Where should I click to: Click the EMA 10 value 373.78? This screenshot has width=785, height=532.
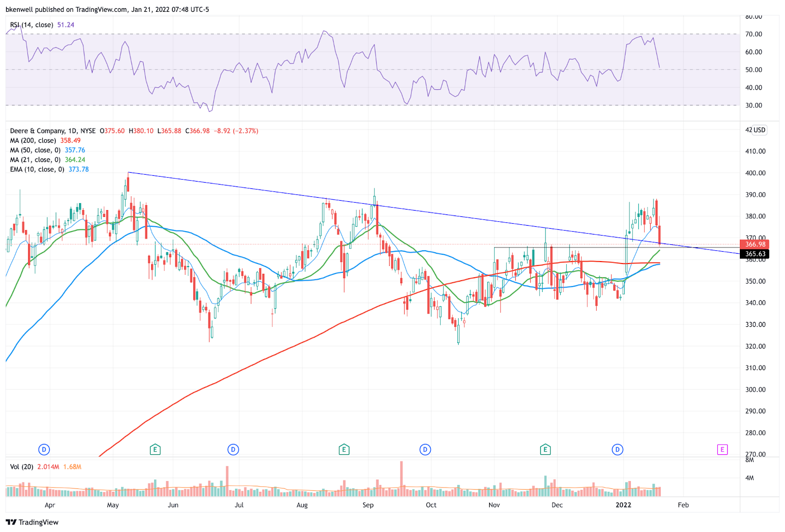coord(78,169)
